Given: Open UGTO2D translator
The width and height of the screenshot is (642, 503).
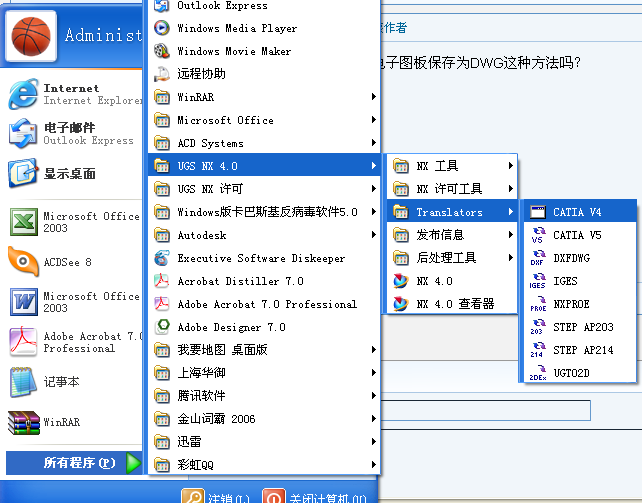Looking at the screenshot, I should pos(580,373).
